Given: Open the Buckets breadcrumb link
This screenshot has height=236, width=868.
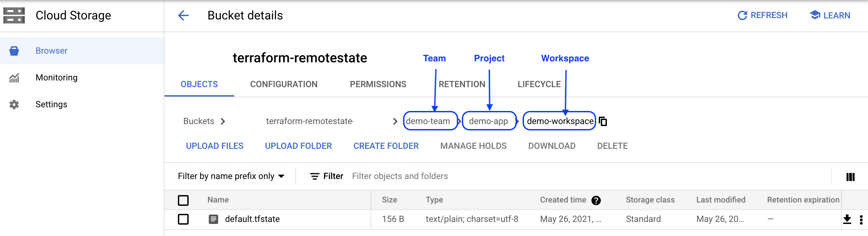Looking at the screenshot, I should point(198,121).
